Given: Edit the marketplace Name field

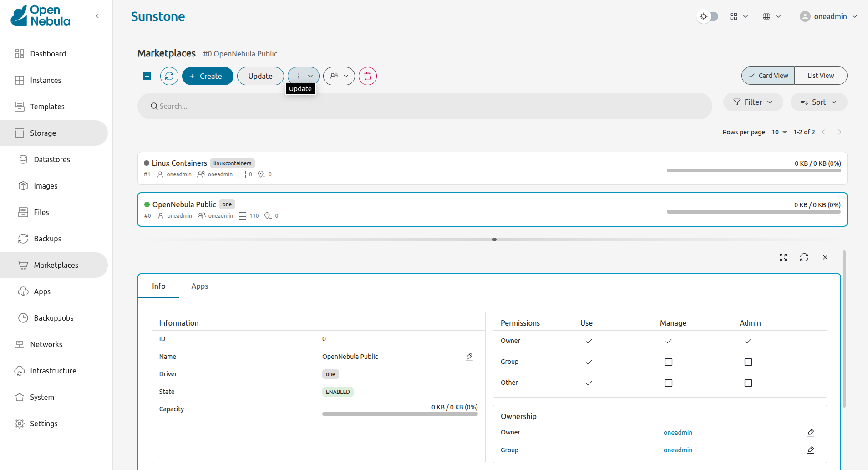Looking at the screenshot, I should (x=469, y=357).
